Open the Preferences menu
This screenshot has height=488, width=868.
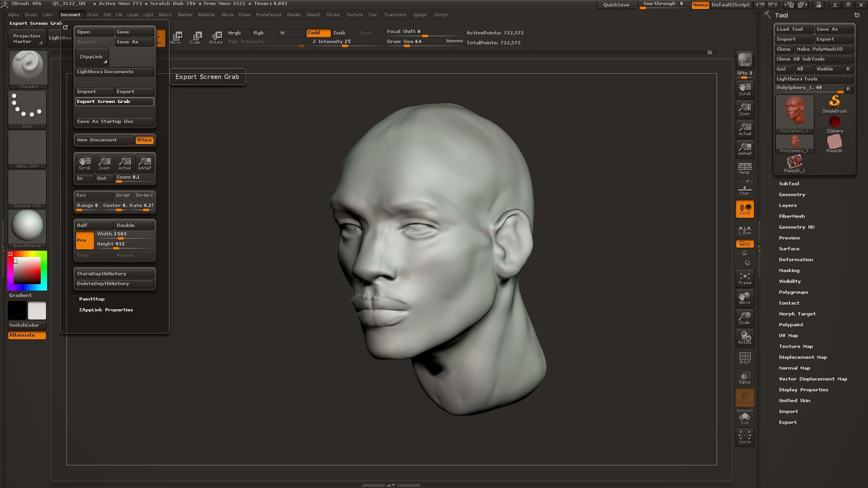[x=269, y=15]
